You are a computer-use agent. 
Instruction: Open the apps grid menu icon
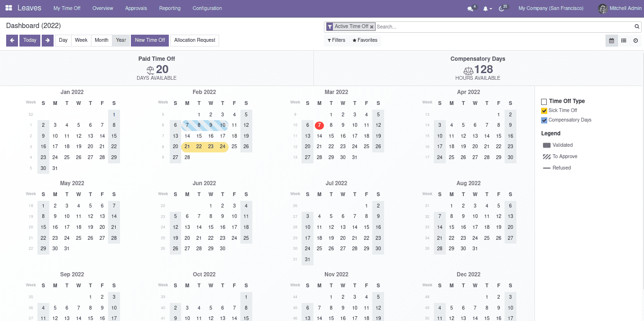click(x=9, y=8)
